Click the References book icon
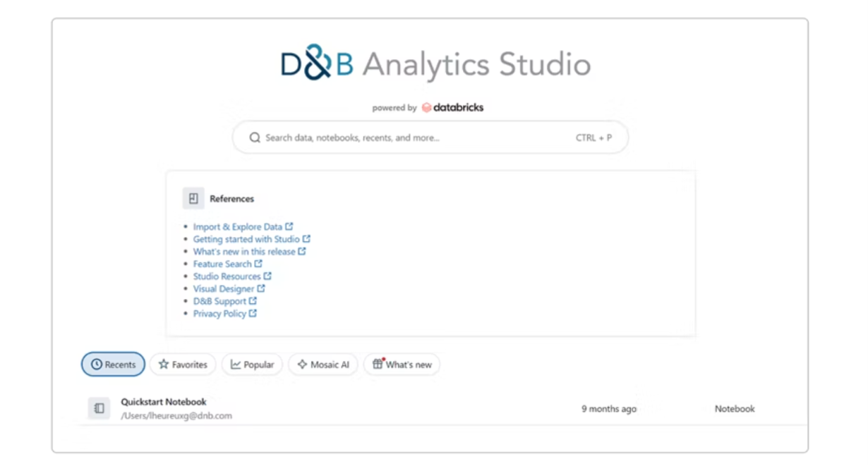 tap(193, 199)
